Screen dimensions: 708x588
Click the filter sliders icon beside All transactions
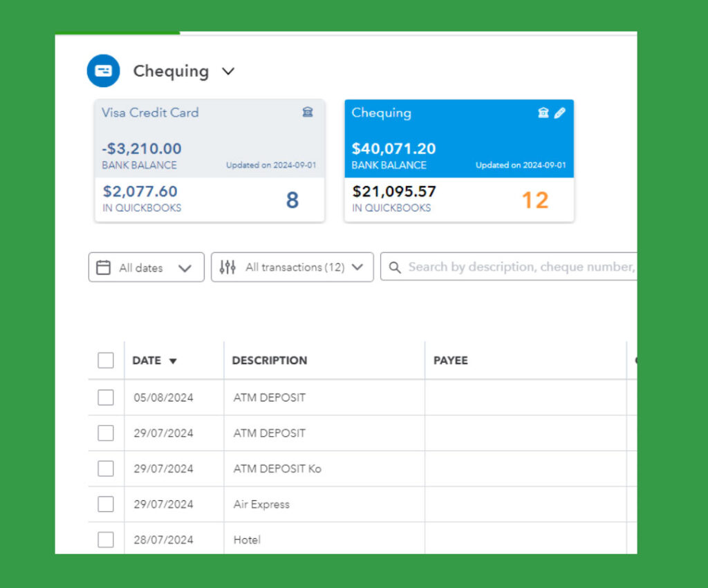[x=227, y=267]
